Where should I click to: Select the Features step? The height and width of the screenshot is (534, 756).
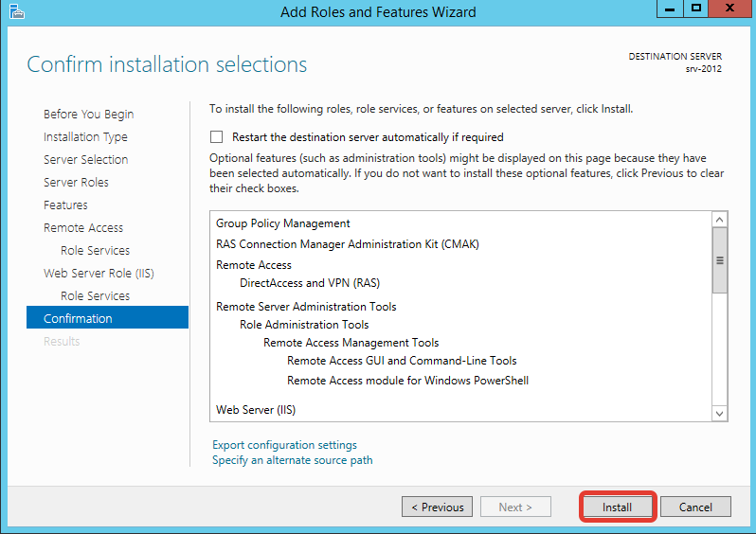pyautogui.click(x=65, y=205)
